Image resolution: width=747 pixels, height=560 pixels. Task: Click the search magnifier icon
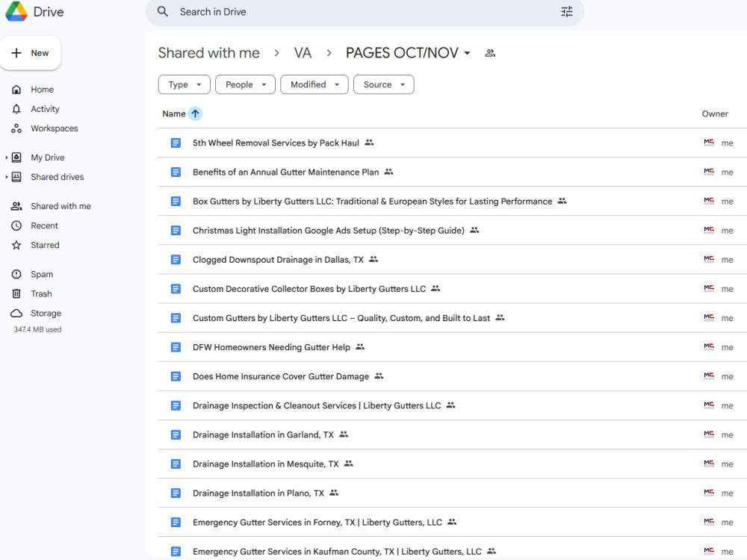[x=163, y=11]
